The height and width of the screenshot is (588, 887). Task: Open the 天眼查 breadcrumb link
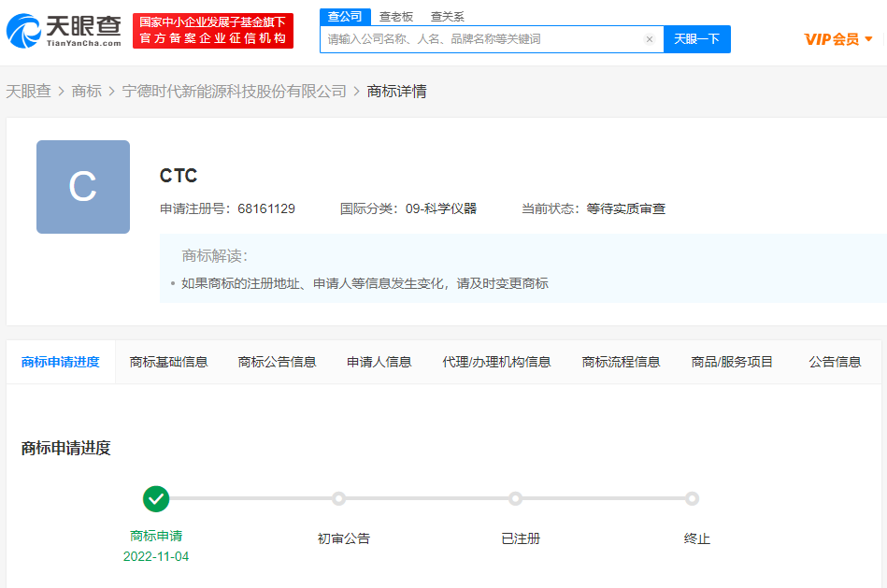[x=28, y=91]
